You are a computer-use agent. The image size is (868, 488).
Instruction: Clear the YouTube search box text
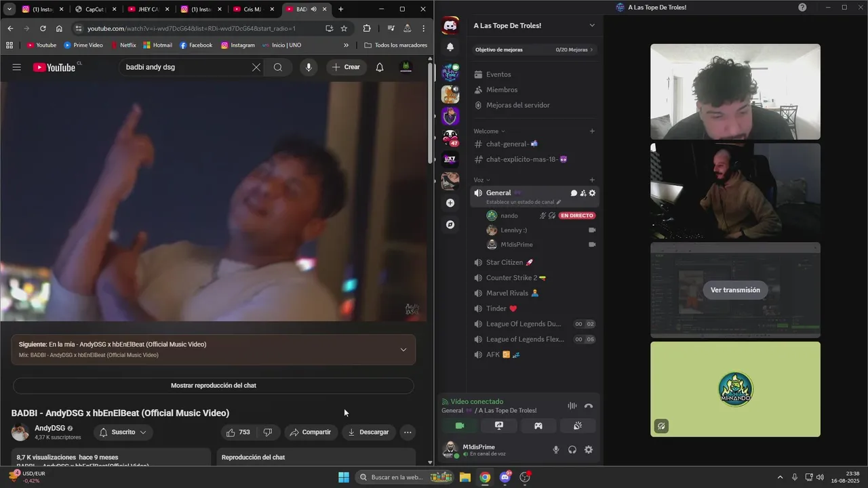point(256,67)
